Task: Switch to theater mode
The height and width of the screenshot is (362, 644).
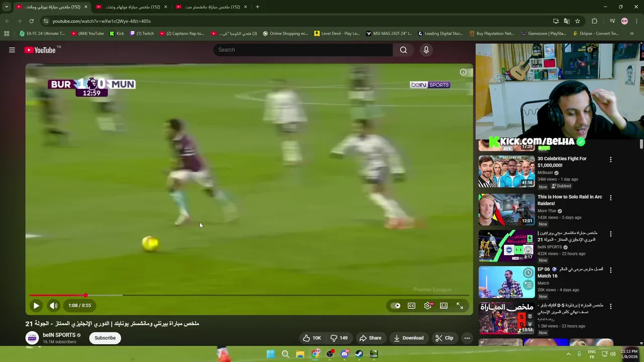Action: tap(444, 305)
